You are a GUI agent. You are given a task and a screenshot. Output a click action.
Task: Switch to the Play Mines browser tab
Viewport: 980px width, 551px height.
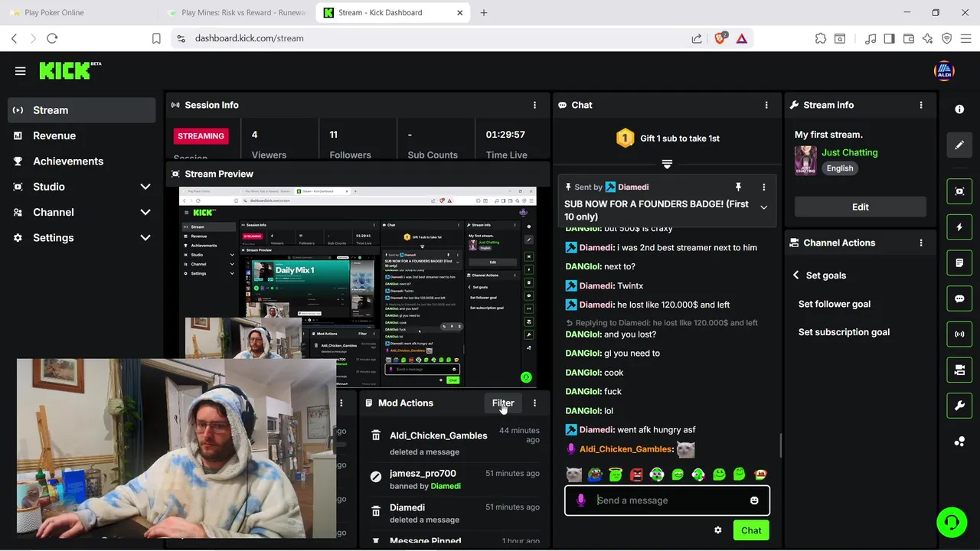pyautogui.click(x=236, y=12)
